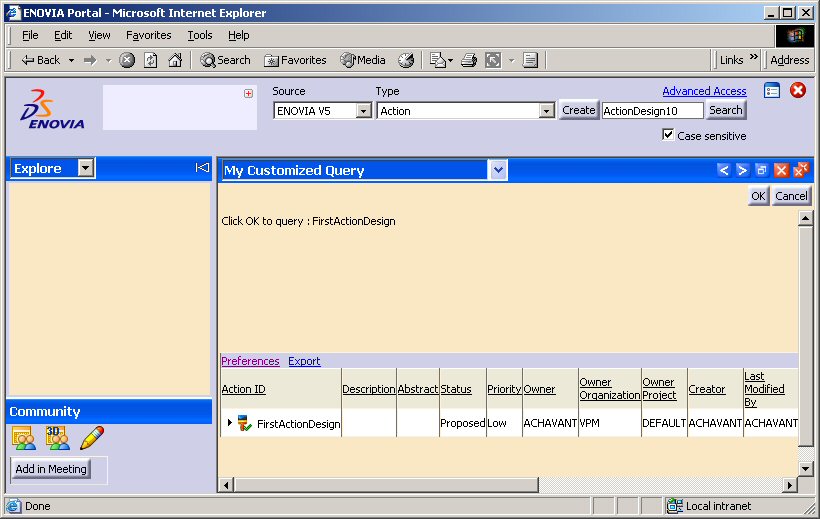The image size is (820, 519).
Task: Click the preferences panel icon beside Advanced Access
Action: (772, 91)
